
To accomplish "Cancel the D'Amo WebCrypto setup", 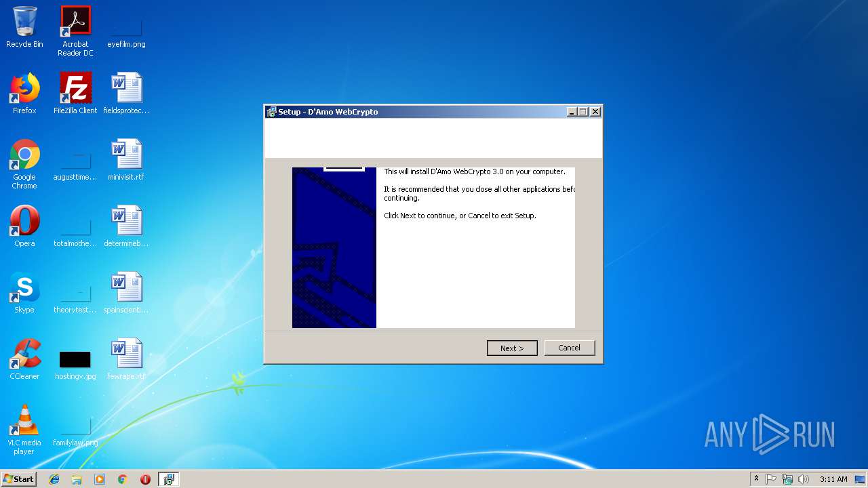I will (x=569, y=348).
